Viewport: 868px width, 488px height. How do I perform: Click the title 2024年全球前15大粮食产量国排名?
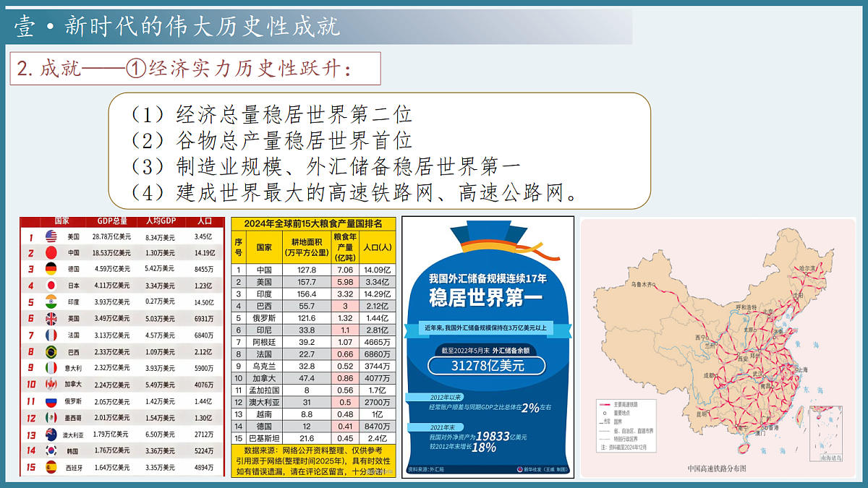tap(313, 224)
